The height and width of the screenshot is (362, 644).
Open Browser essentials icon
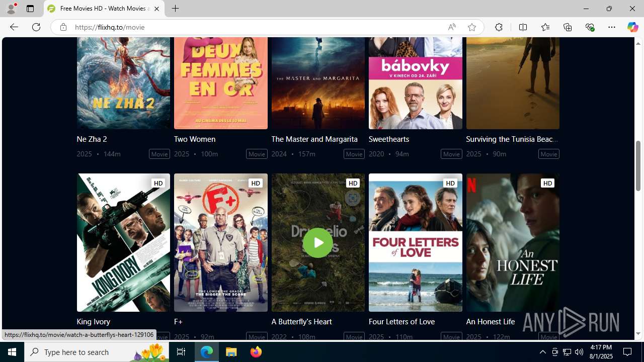coord(590,27)
